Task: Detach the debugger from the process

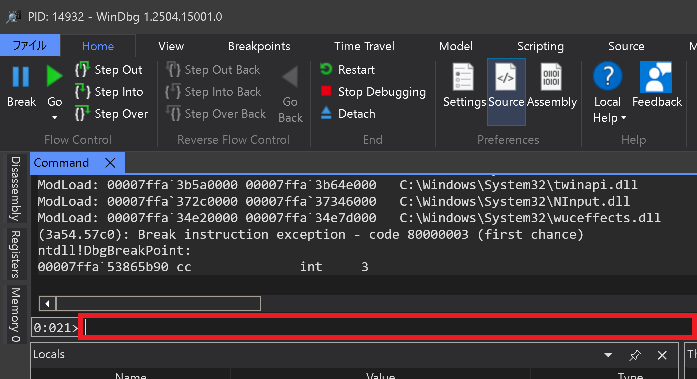Action: point(348,114)
